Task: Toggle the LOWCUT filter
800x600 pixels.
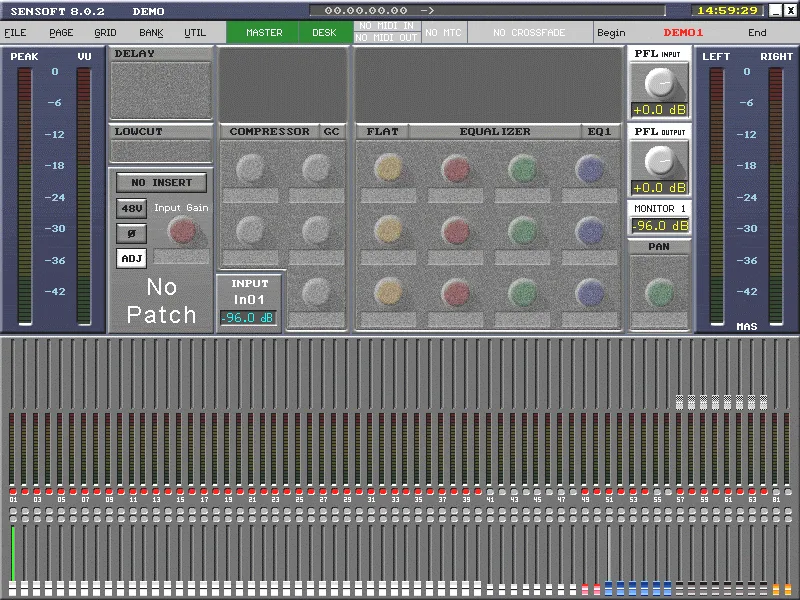Action: (161, 132)
